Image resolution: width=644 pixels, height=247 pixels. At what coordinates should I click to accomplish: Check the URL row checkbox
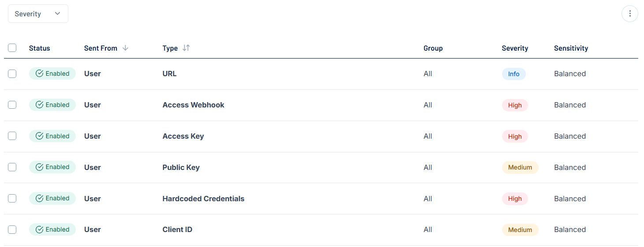[x=12, y=74]
